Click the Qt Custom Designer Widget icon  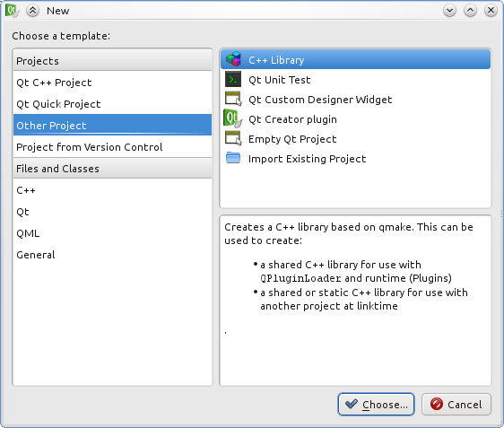coord(233,99)
